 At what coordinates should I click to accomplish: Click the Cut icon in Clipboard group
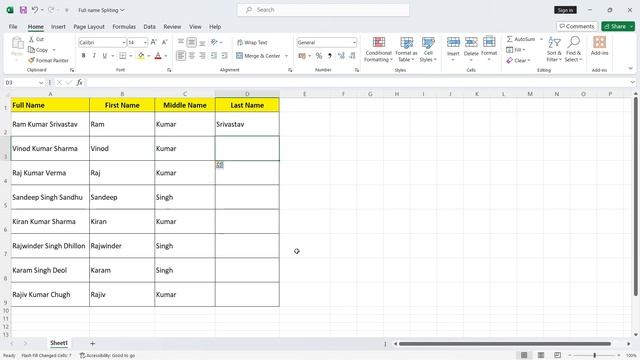pyautogui.click(x=31, y=39)
